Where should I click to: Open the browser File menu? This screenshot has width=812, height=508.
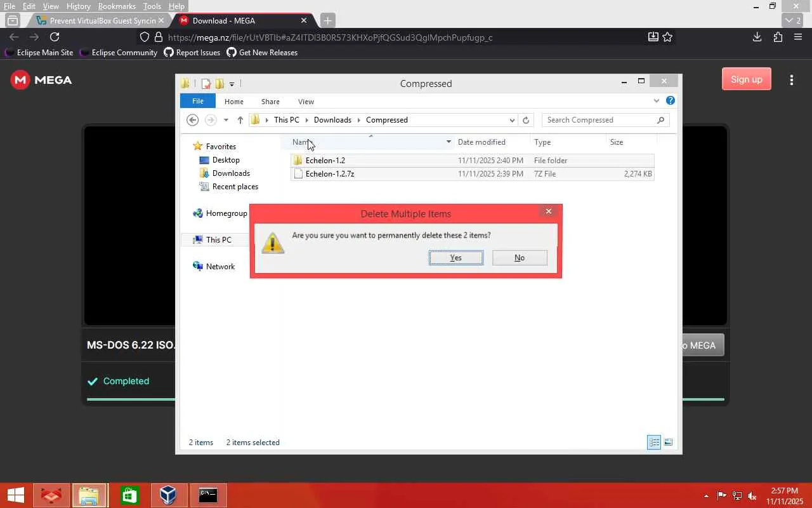(x=10, y=6)
